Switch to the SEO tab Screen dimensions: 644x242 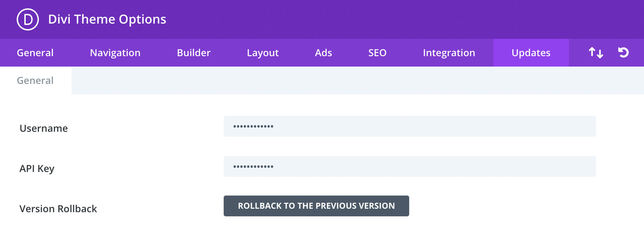(377, 53)
